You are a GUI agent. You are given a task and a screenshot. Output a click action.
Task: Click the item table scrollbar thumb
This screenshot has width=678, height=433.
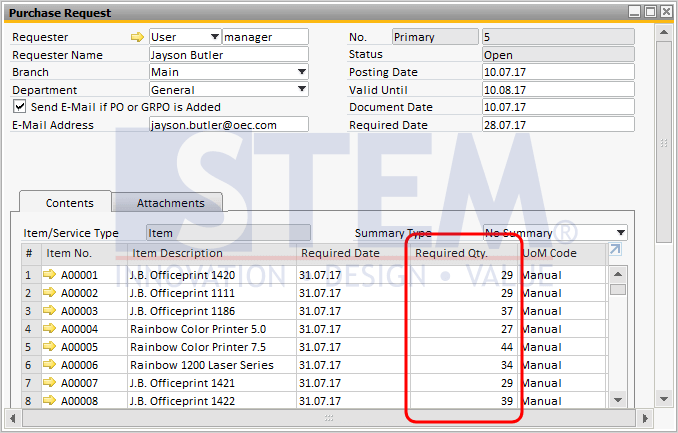617,289
